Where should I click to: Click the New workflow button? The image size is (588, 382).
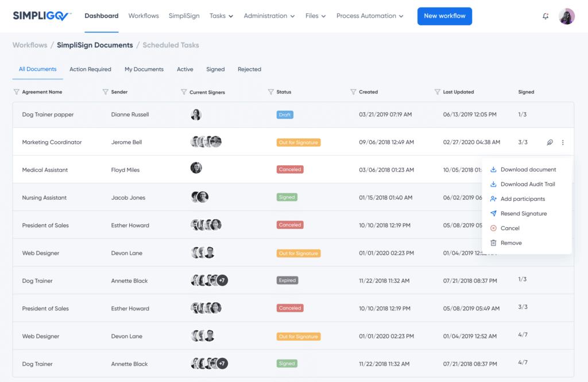(x=444, y=16)
